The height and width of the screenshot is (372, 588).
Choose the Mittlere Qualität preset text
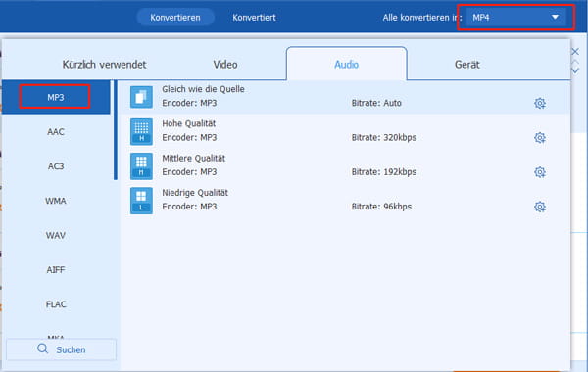pyautogui.click(x=193, y=158)
